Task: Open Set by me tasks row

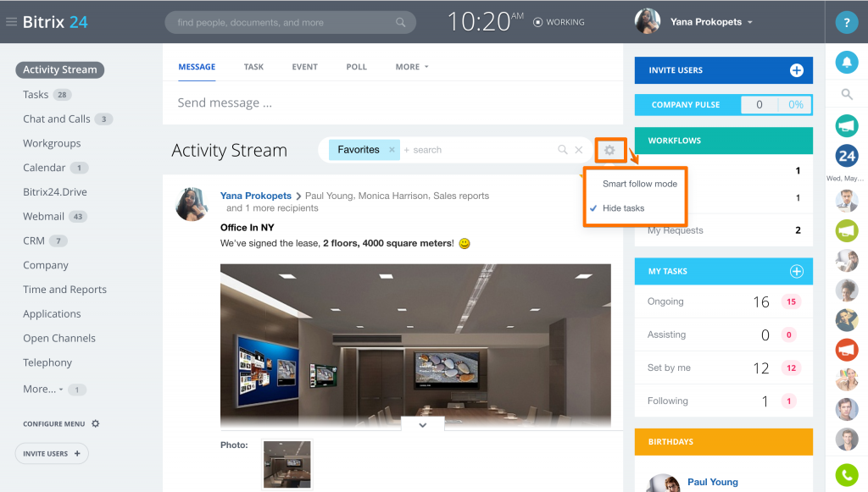Action: (x=724, y=368)
